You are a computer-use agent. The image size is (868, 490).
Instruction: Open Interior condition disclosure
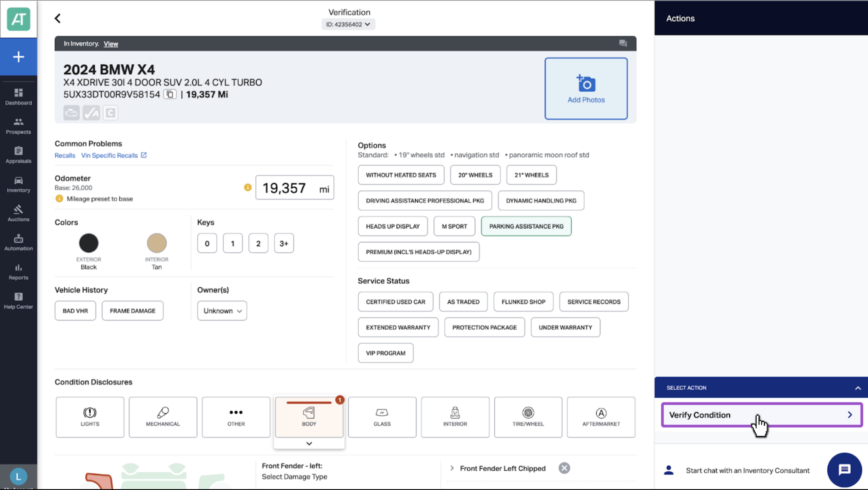click(x=455, y=417)
